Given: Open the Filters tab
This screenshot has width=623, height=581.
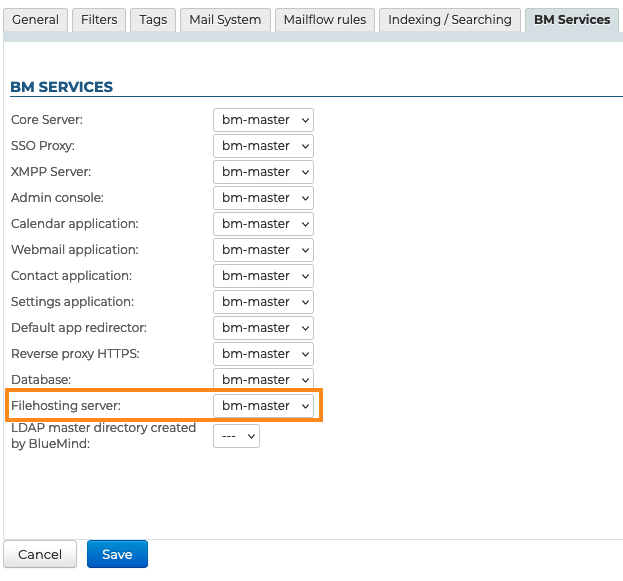Looking at the screenshot, I should pos(99,19).
